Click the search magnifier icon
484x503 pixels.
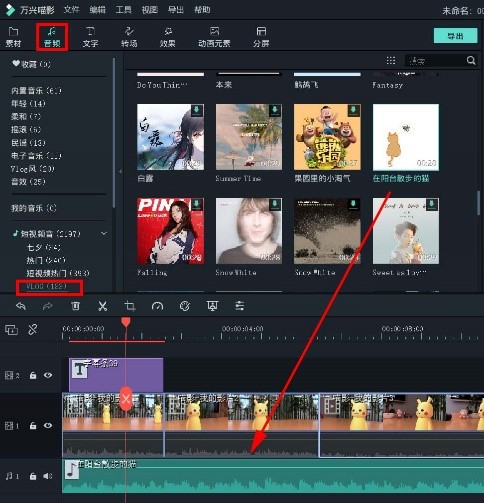[x=471, y=60]
